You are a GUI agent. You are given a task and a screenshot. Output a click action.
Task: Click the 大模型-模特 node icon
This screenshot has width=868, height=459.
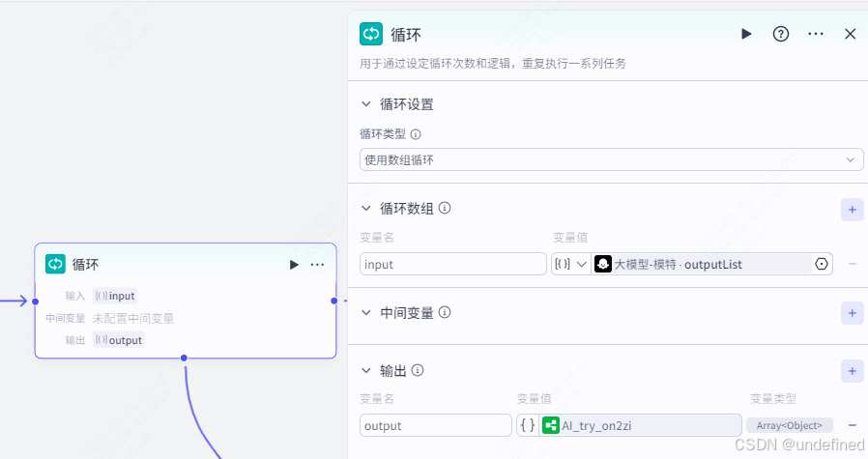tap(603, 264)
